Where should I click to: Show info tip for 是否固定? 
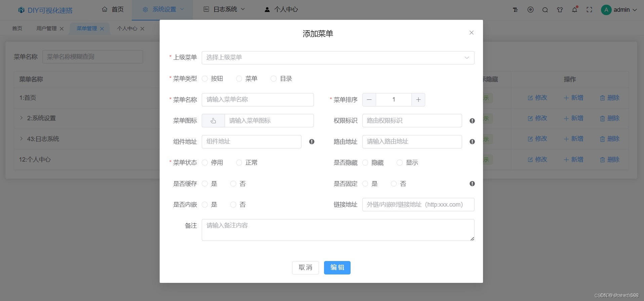point(472,184)
